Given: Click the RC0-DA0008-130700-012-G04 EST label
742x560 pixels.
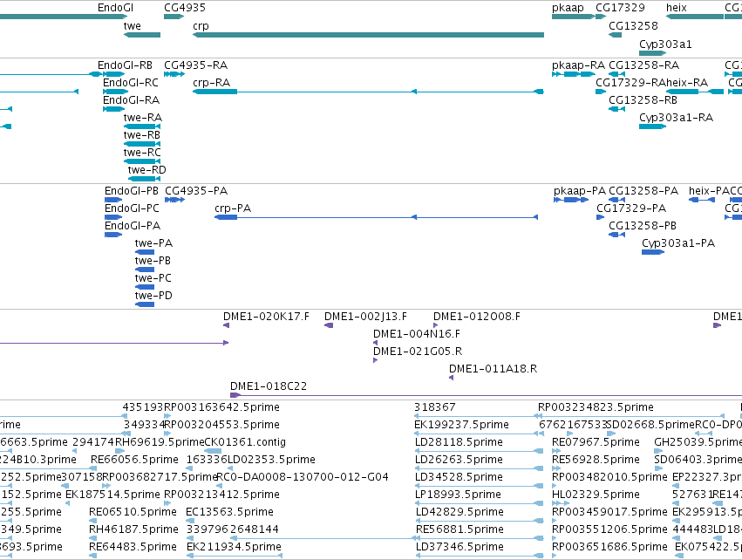Looking at the screenshot, I should (x=303, y=476).
